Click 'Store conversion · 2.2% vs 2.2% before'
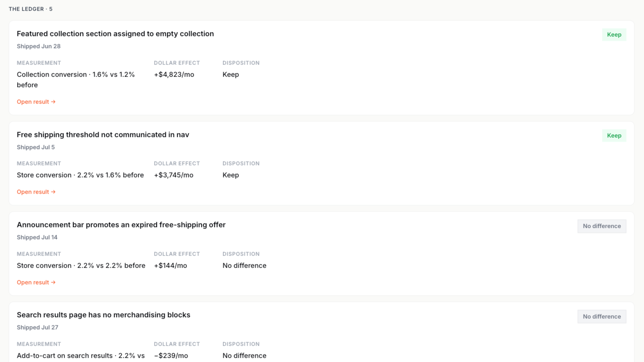The image size is (644, 362). [81, 265]
